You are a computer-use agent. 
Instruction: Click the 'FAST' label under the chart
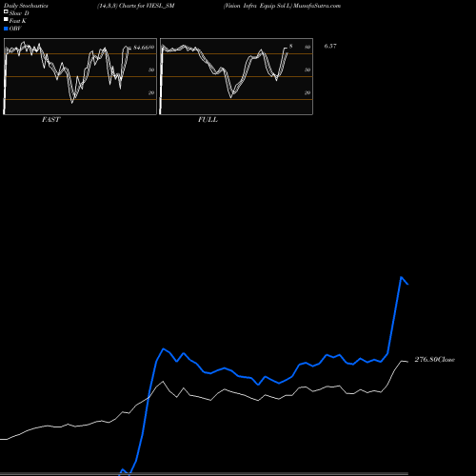coord(50,120)
